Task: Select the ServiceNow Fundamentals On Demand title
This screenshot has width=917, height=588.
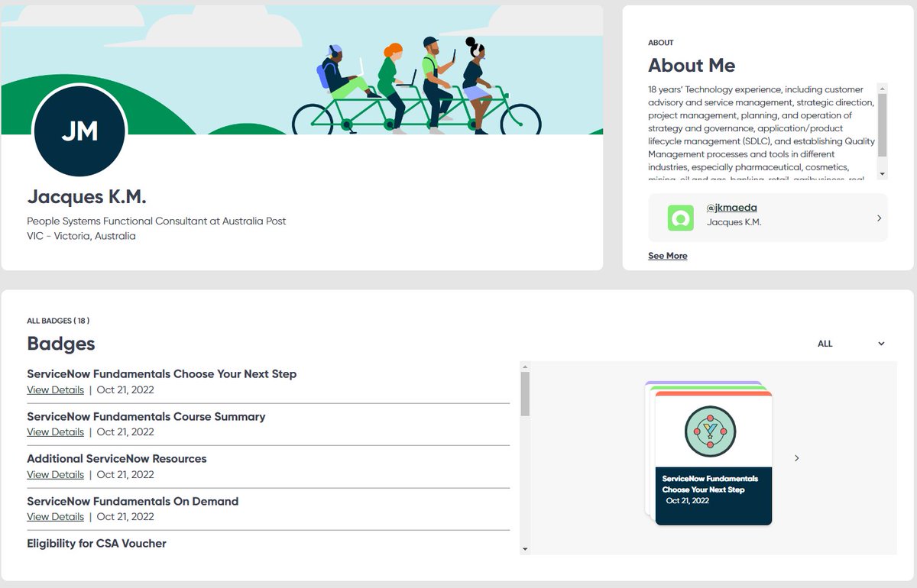Action: pyautogui.click(x=133, y=501)
